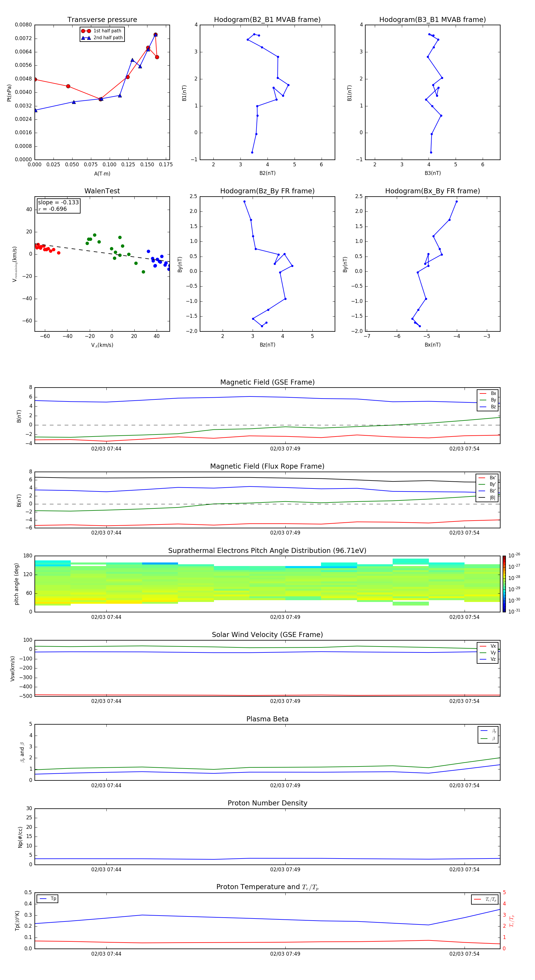Click the "Bz'" legend entry in Flux Rope plot
The width and height of the screenshot is (535, 980).
(487, 491)
